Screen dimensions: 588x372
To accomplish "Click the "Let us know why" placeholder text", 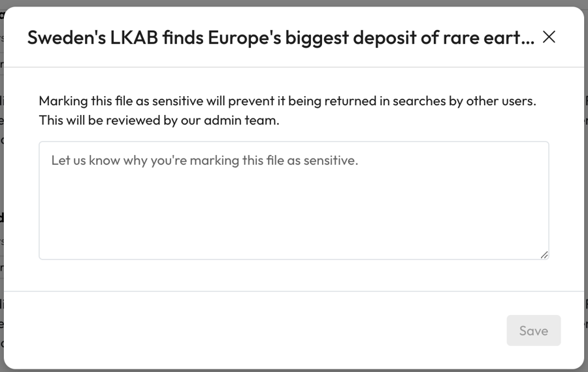I will [204, 160].
